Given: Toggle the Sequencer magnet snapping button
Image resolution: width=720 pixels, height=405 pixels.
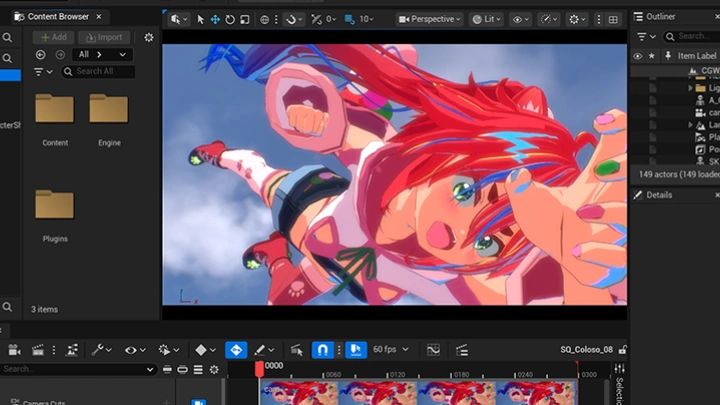Looking at the screenshot, I should [x=322, y=350].
